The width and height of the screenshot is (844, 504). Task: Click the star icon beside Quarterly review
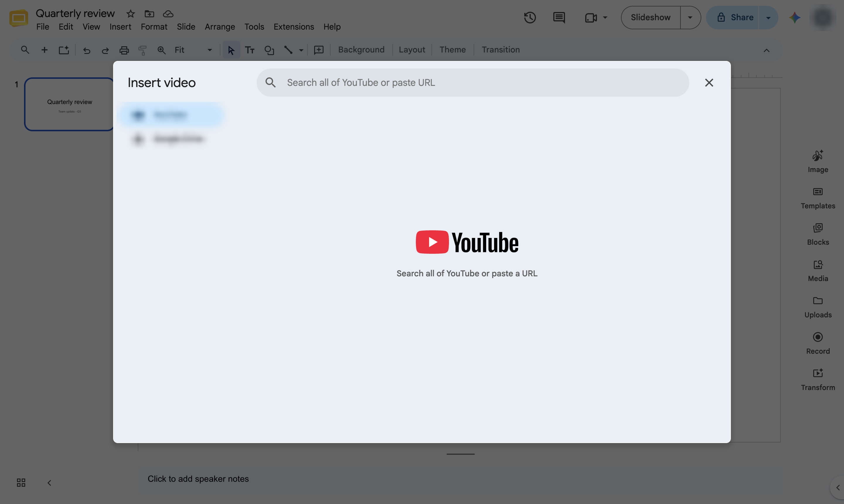130,14
